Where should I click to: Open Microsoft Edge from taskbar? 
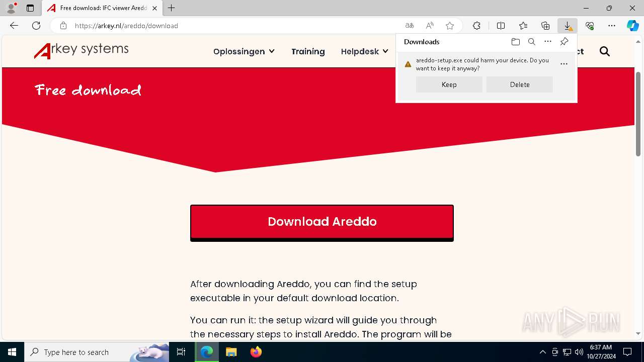point(207,352)
